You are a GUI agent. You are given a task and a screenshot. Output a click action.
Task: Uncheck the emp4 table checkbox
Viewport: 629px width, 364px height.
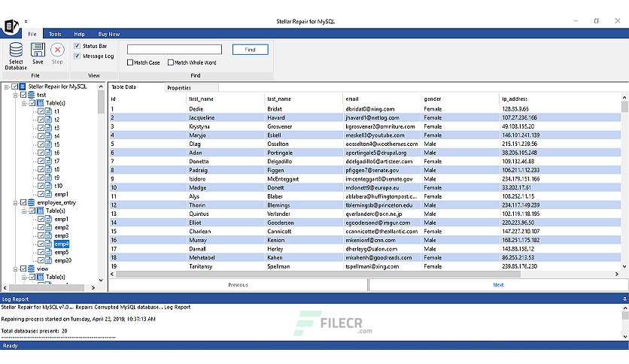point(41,244)
